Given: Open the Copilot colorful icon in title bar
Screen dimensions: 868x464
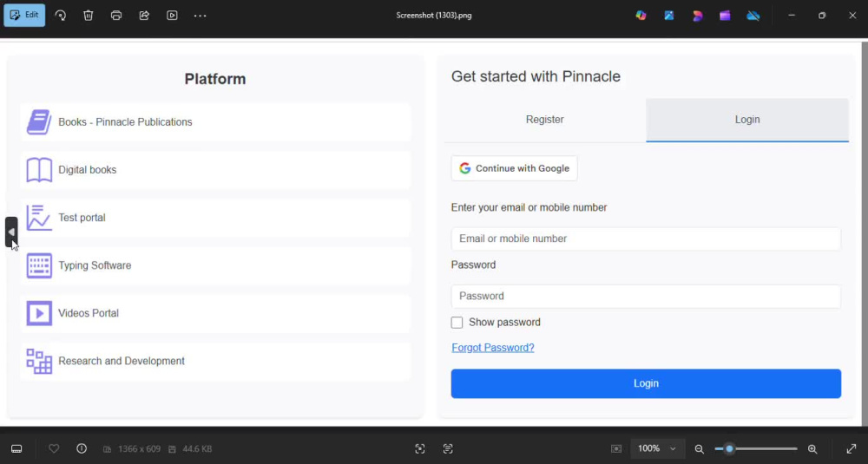Looking at the screenshot, I should coord(641,16).
